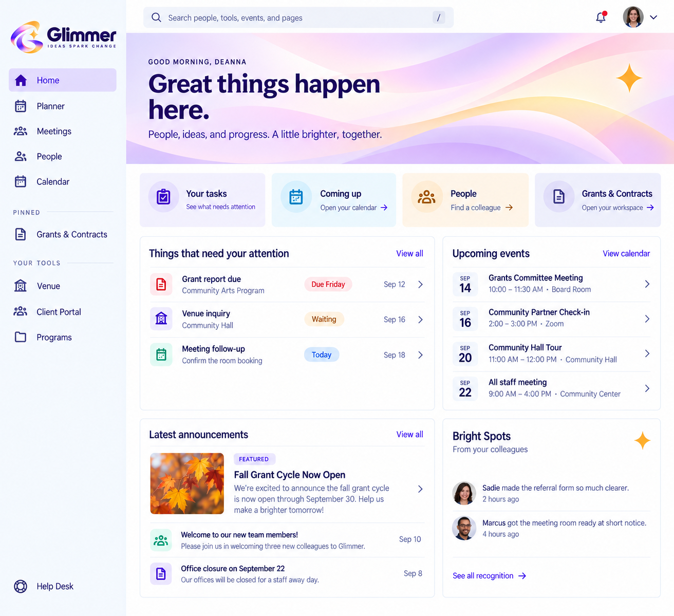Click the user profile avatar

[633, 17]
